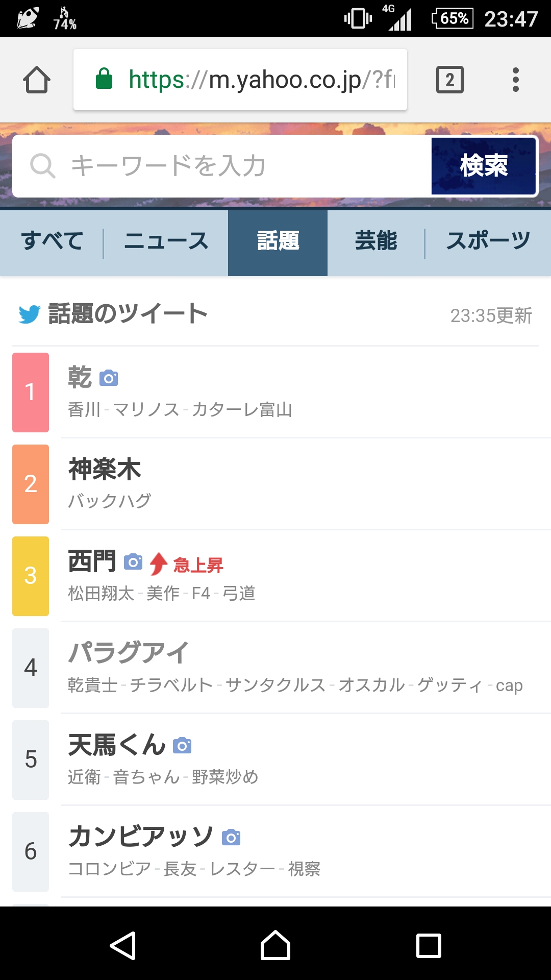Tap the camera icon beside 天馬くん

[x=182, y=746]
